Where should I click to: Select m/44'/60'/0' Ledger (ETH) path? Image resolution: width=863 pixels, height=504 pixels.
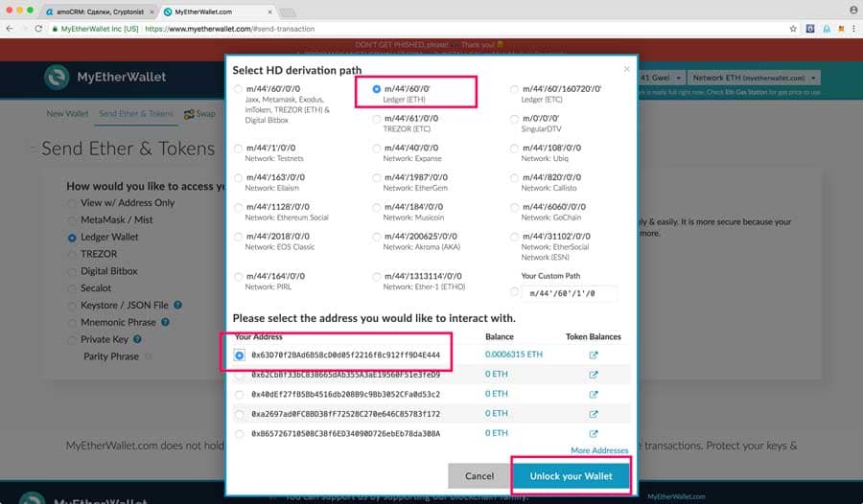[377, 88]
